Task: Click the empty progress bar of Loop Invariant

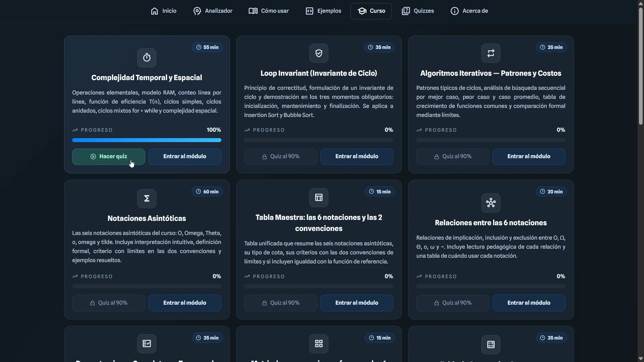Action: pyautogui.click(x=319, y=140)
